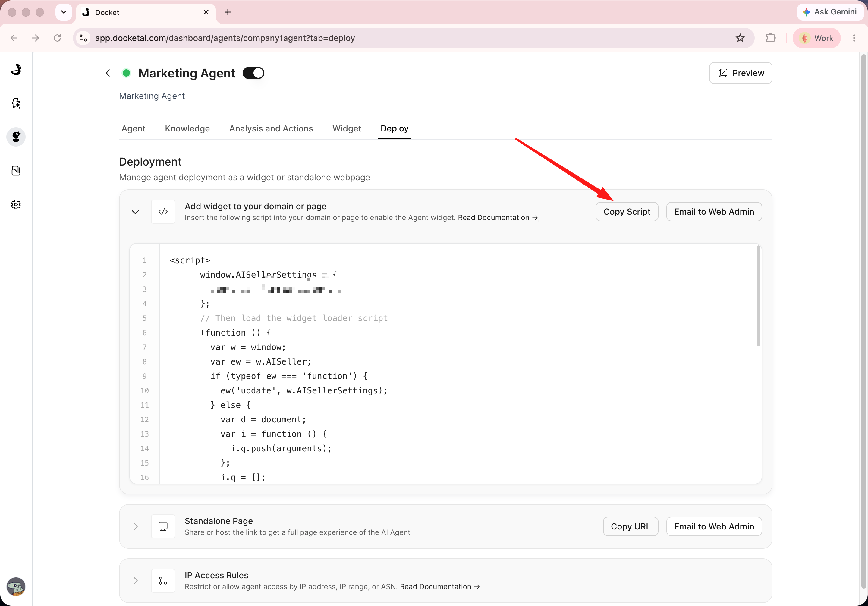Switch to the Agent tab
This screenshot has width=868, height=606.
point(134,129)
